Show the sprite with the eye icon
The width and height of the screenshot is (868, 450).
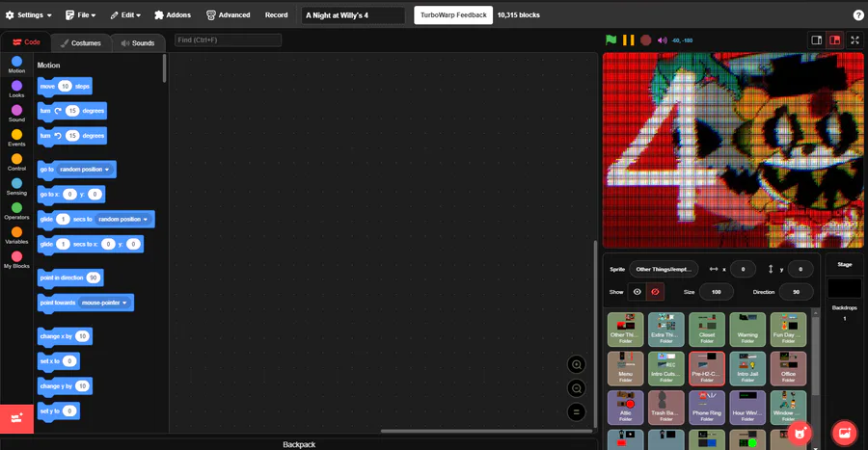click(x=637, y=292)
